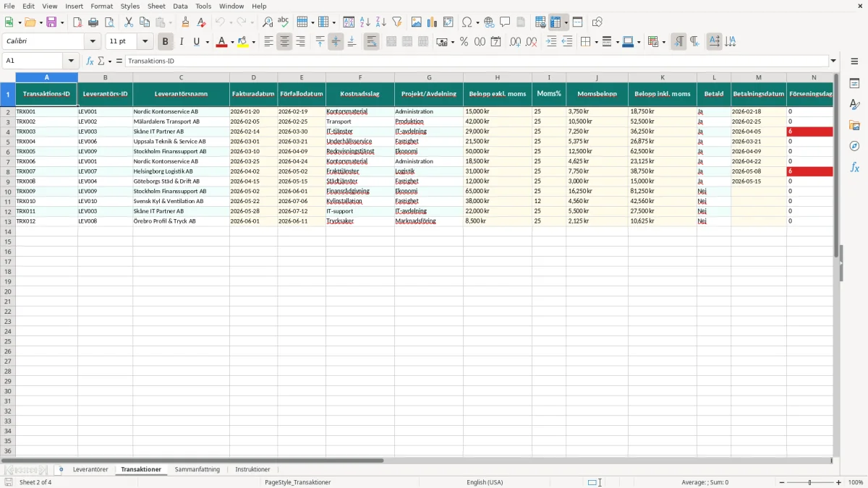Toggle Wrap Text button
Image resolution: width=868 pixels, height=488 pixels.
point(372,42)
